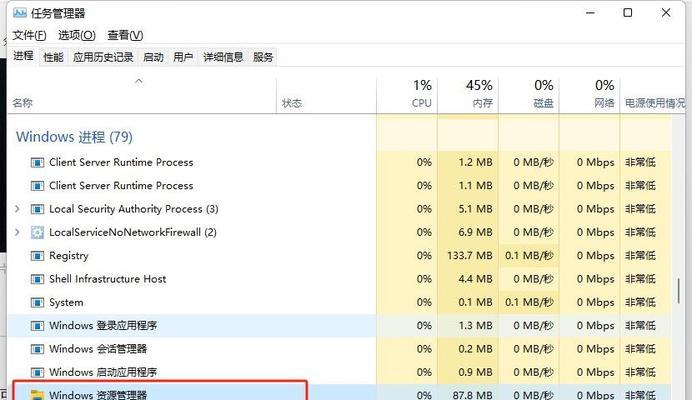Open the 选项(O) menu
692x400 pixels.
[x=76, y=35]
